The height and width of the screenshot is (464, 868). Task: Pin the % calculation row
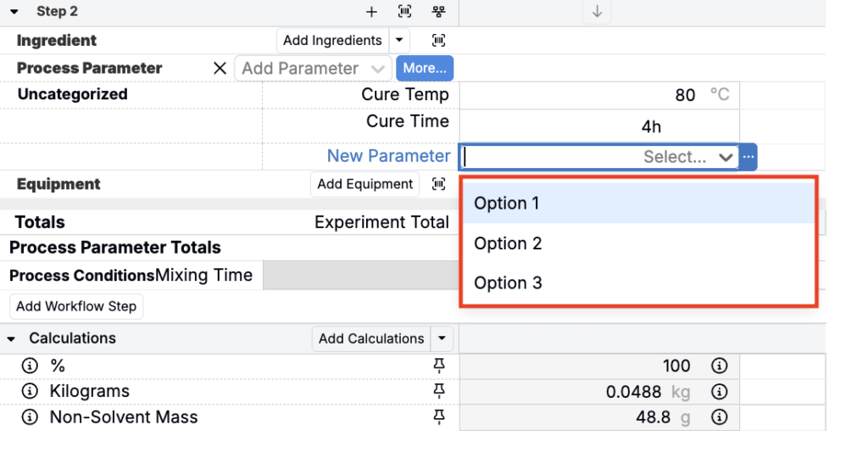pos(438,366)
